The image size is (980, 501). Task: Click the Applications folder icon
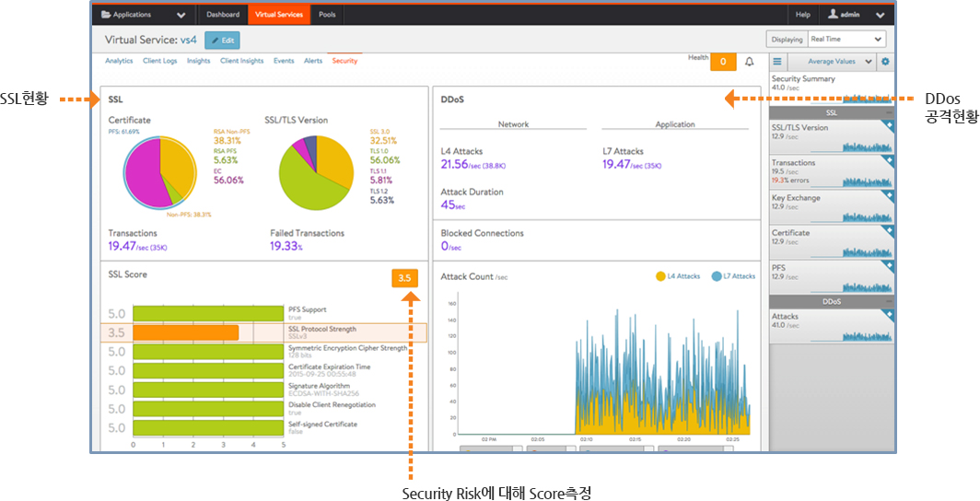click(x=106, y=15)
